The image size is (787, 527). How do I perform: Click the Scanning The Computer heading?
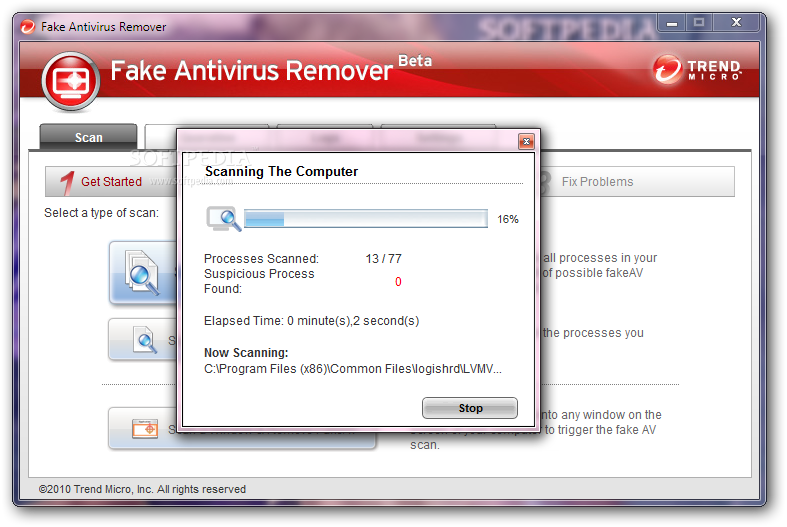point(281,172)
